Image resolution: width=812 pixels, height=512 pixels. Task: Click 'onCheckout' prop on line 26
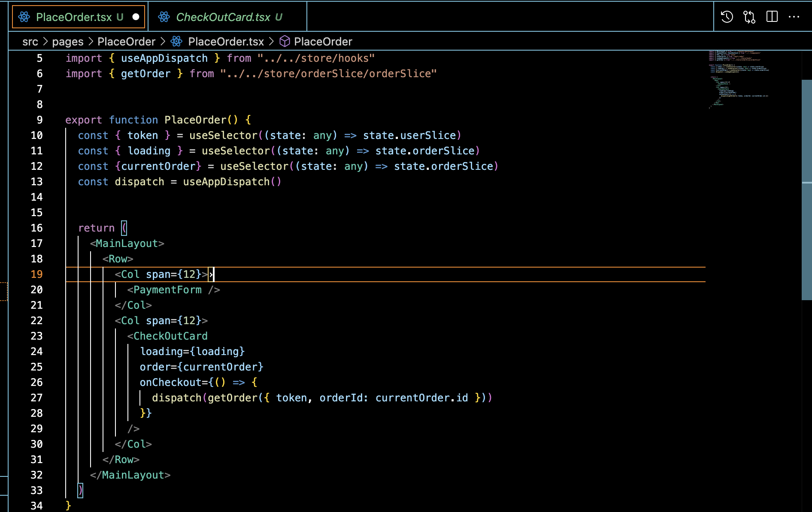coord(171,382)
